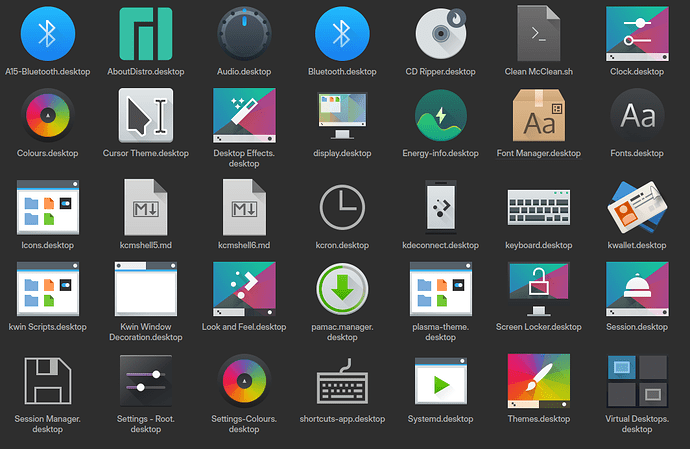The width and height of the screenshot is (690, 449).
Task: Open the kcron.desktop clock icon
Action: [x=342, y=207]
